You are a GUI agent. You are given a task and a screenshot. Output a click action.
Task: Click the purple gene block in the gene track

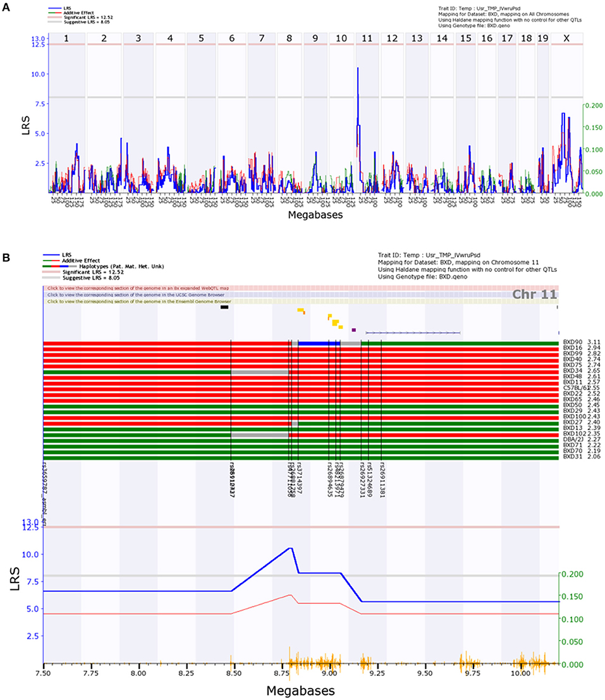pyautogui.click(x=354, y=330)
